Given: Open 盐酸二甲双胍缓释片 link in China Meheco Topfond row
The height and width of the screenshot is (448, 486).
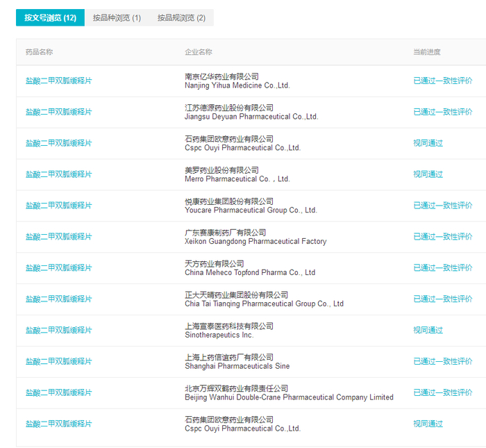Looking at the screenshot, I should click(x=59, y=268).
